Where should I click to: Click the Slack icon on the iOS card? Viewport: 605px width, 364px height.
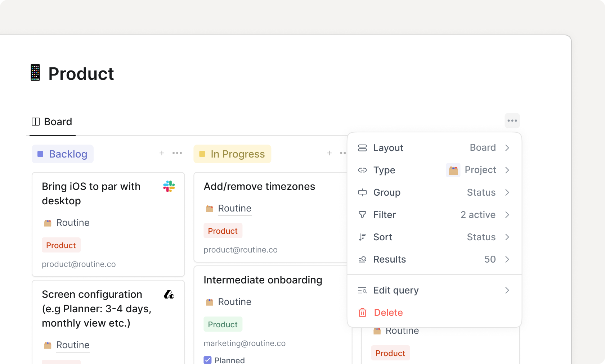pyautogui.click(x=169, y=186)
